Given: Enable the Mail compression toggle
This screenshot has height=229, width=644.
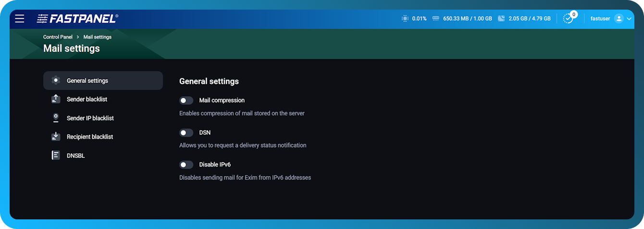Looking at the screenshot, I should (186, 101).
